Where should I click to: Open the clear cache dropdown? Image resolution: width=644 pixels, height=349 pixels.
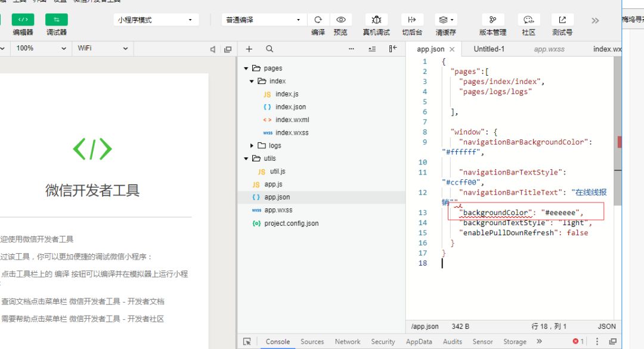(445, 20)
